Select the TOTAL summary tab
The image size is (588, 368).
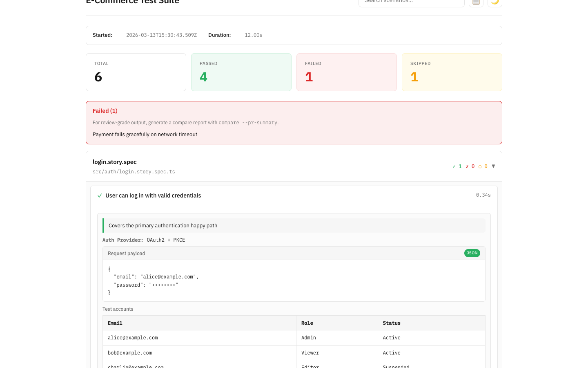pos(136,72)
